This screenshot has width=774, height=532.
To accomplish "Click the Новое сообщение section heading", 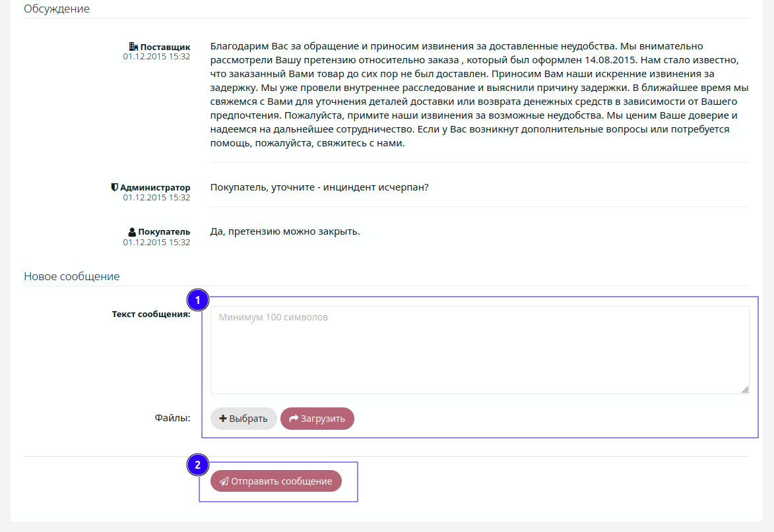I will (71, 276).
